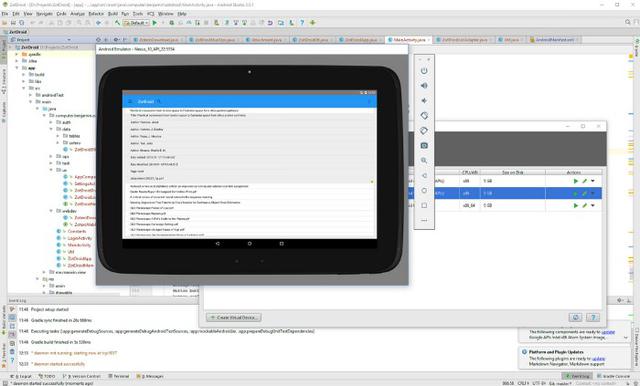Click the Size on Disk column header
Viewport: 640px width, 386px height.
[x=513, y=173]
